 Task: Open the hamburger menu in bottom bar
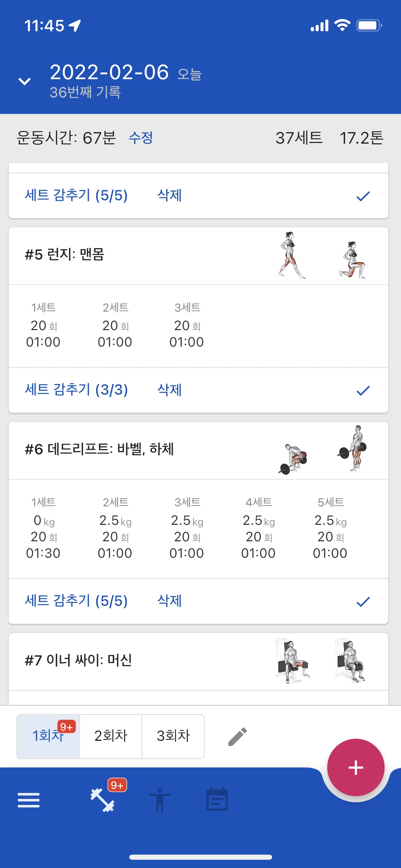28,800
